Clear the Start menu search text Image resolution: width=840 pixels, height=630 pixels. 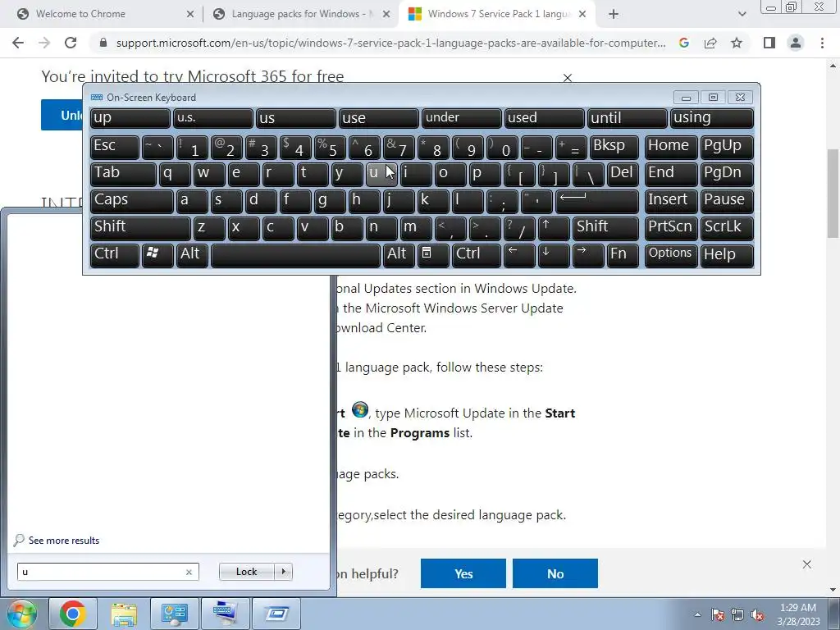tap(189, 572)
